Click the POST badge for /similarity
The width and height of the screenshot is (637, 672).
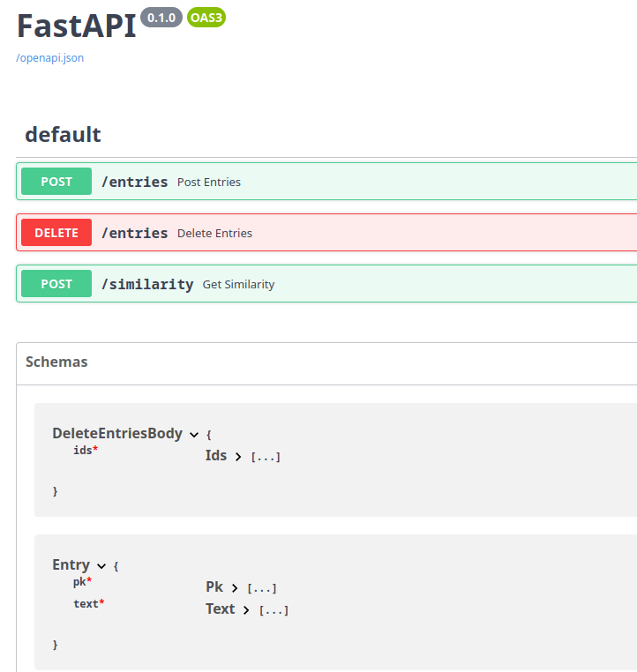56,284
